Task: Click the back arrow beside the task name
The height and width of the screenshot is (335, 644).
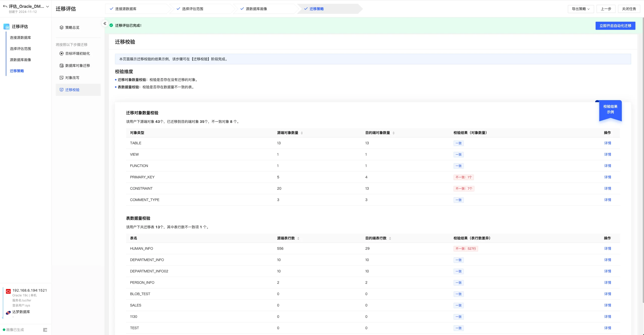Action: pos(5,6)
